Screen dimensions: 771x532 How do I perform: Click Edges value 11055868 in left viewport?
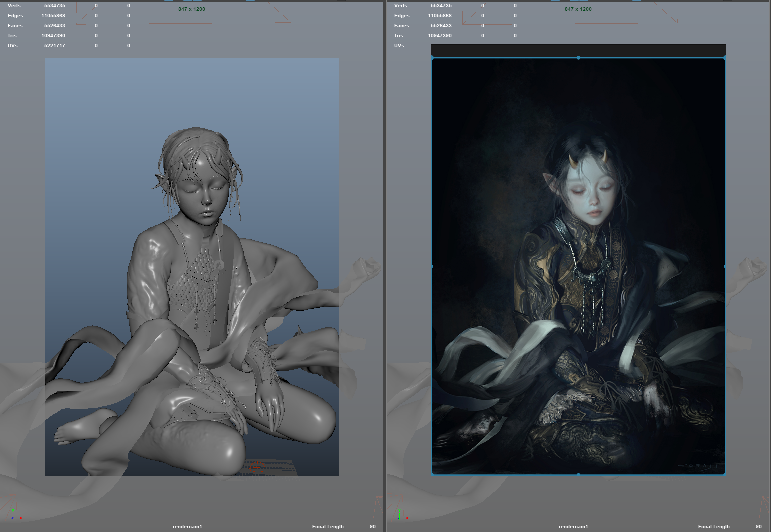click(x=53, y=16)
